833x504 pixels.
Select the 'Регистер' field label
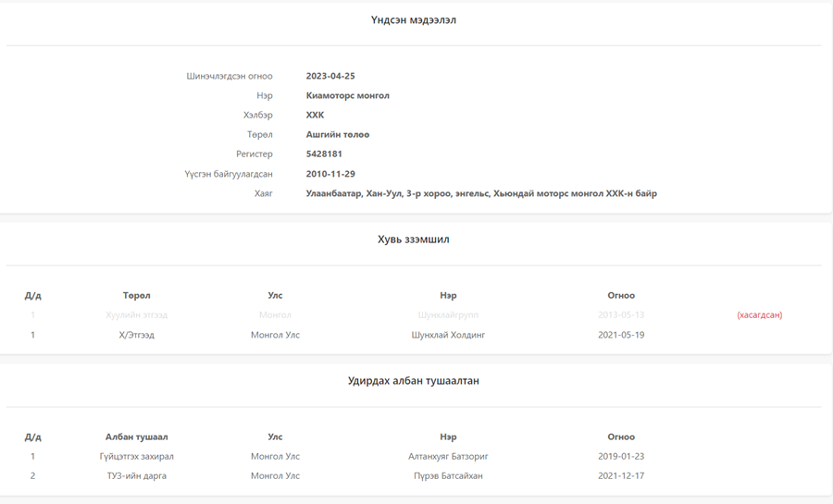[x=254, y=154]
